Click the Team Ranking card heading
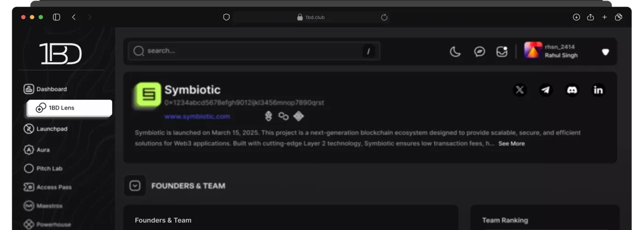This screenshot has width=644, height=230. 505,220
